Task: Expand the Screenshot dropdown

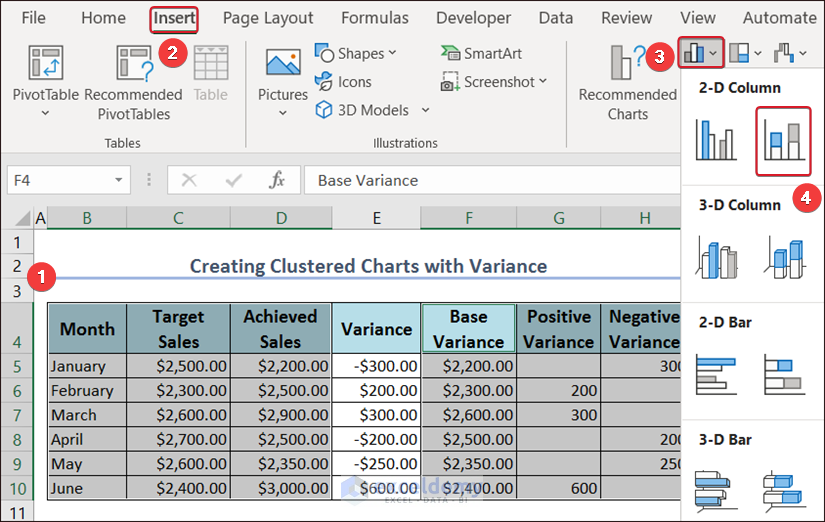Action: pos(494,82)
